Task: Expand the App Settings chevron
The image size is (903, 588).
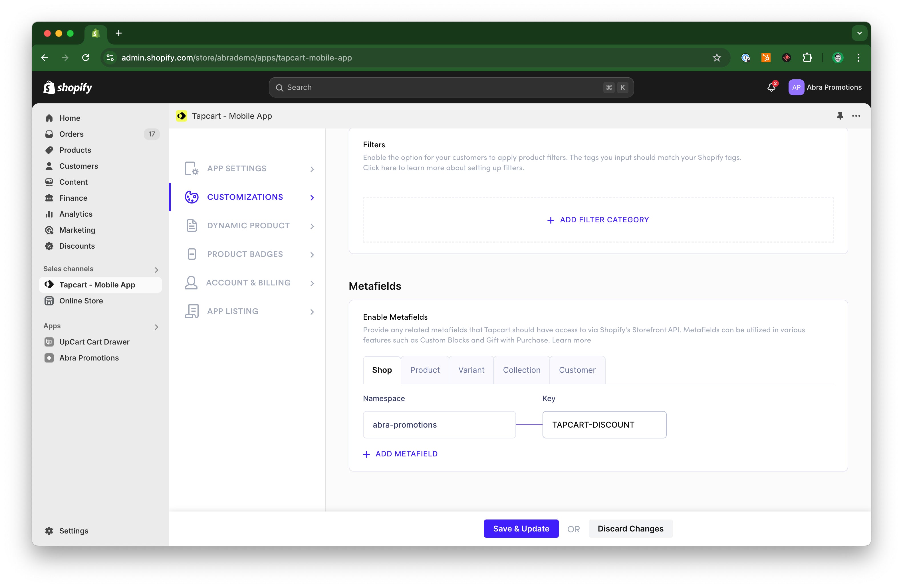Action: pos(312,169)
